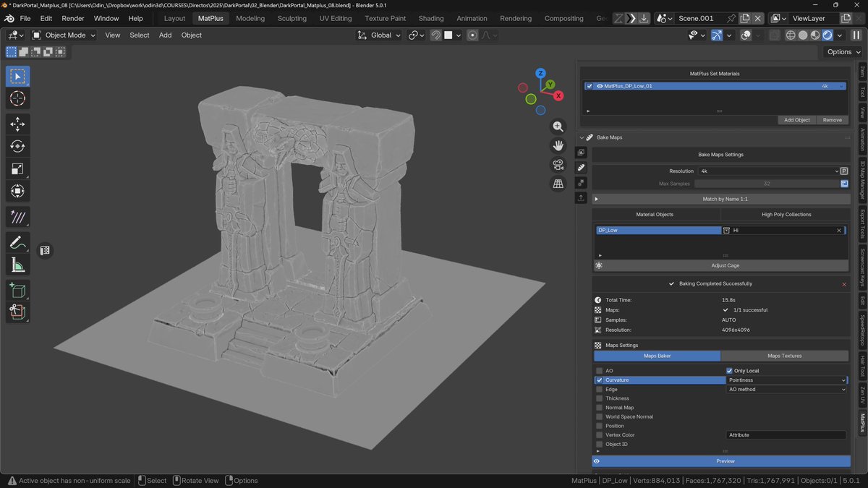
Task: Open the Render menu
Action: (x=72, y=18)
